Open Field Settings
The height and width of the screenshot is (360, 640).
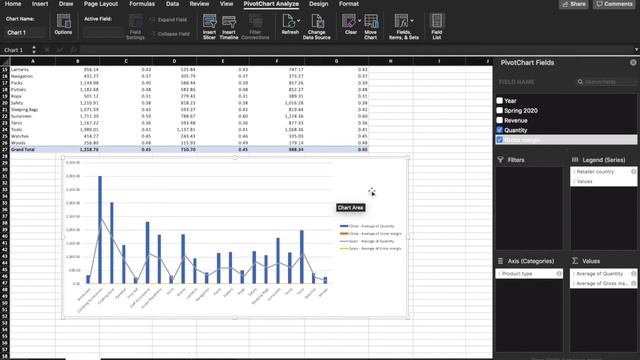[x=135, y=27]
